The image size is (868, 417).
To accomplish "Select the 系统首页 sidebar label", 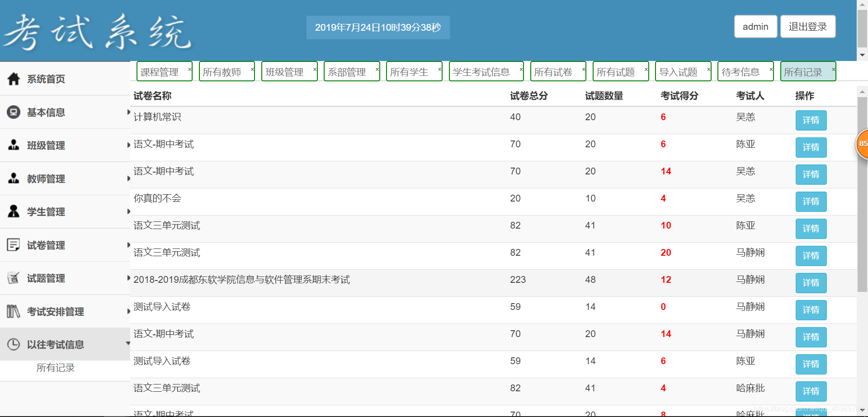I will coord(46,79).
